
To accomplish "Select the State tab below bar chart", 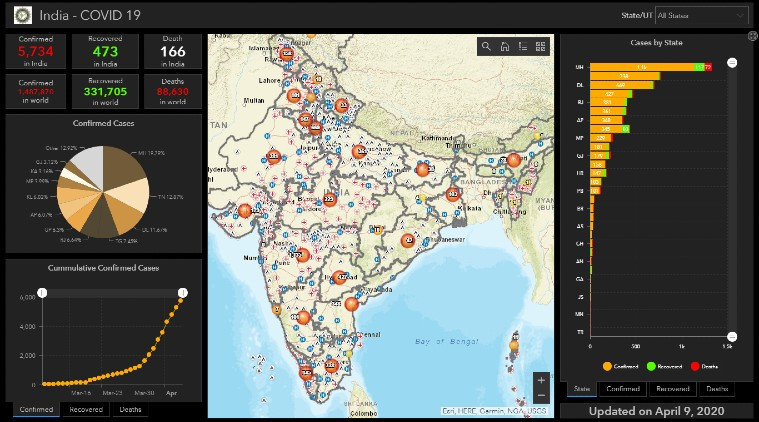I will 582,389.
